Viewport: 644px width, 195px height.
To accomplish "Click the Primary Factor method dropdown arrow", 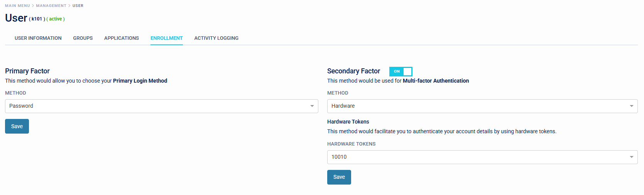I will [x=312, y=106].
